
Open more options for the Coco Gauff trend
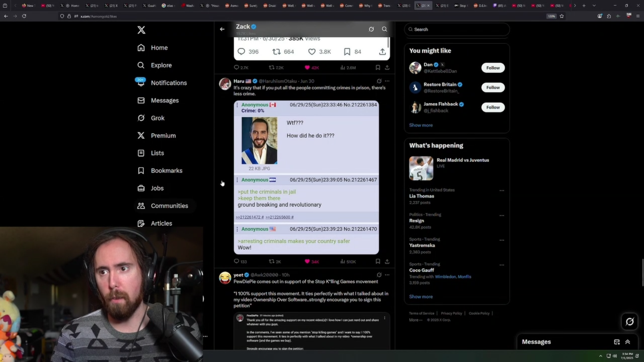point(502,265)
